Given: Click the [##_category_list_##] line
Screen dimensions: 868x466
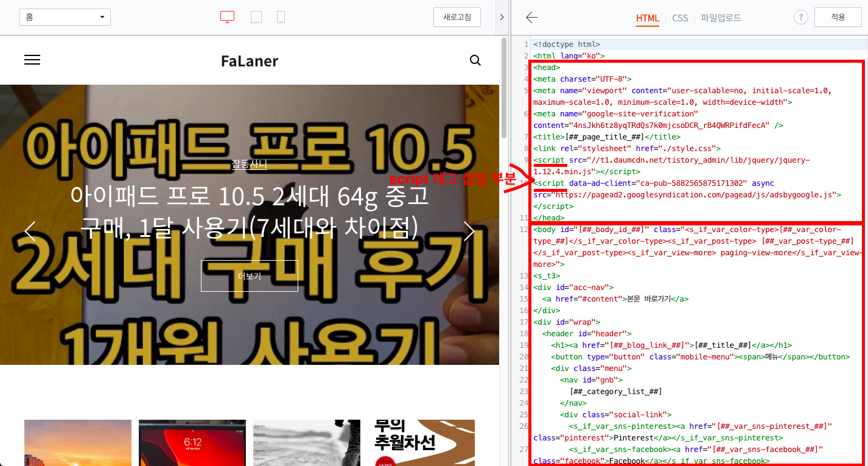Looking at the screenshot, I should click(615, 392).
